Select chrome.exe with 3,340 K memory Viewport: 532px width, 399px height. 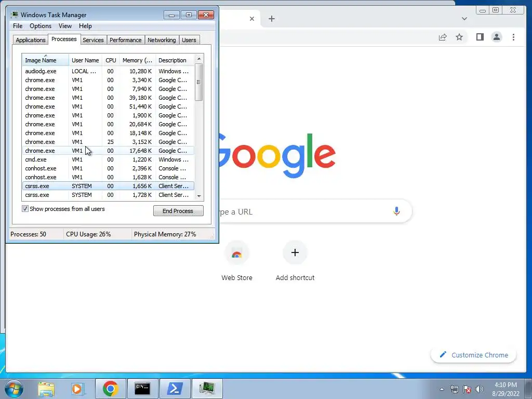click(108, 80)
